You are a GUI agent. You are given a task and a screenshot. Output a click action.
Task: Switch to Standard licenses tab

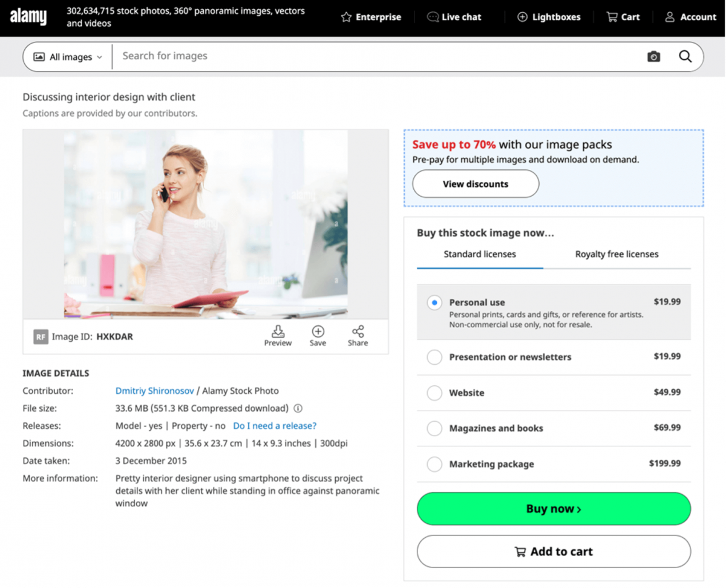(x=480, y=254)
